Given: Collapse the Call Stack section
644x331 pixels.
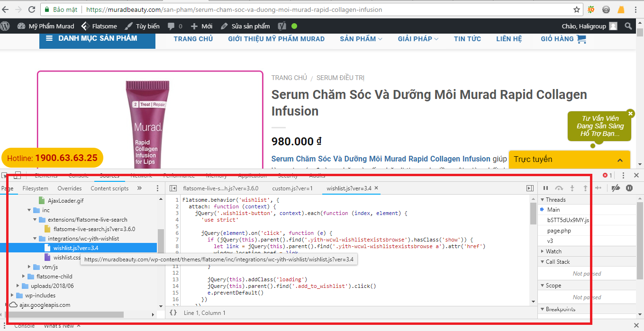Looking at the screenshot, I should point(542,262).
